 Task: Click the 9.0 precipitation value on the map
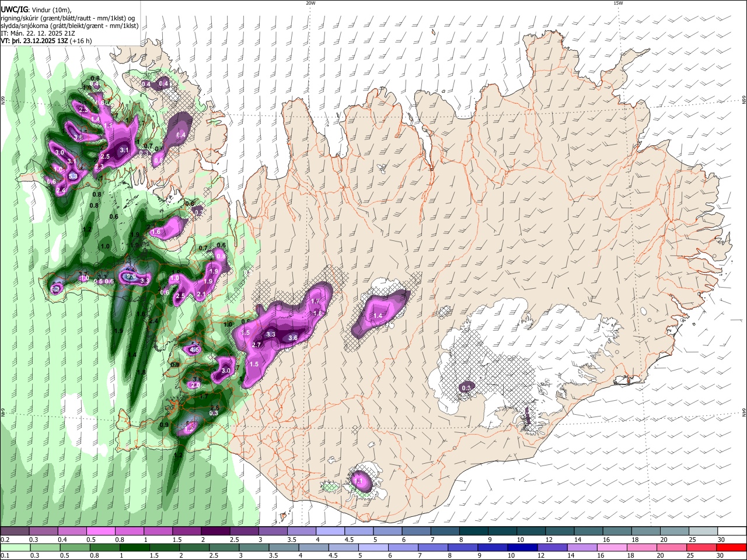pos(131,276)
